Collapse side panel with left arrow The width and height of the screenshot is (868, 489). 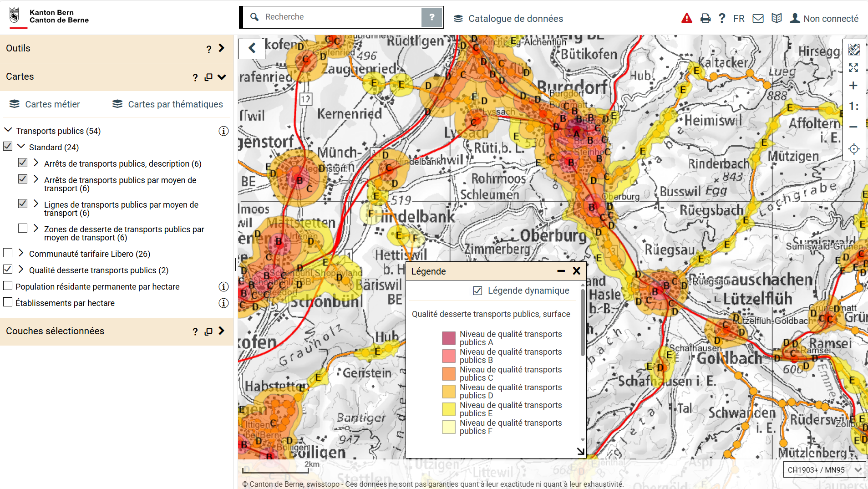click(252, 48)
